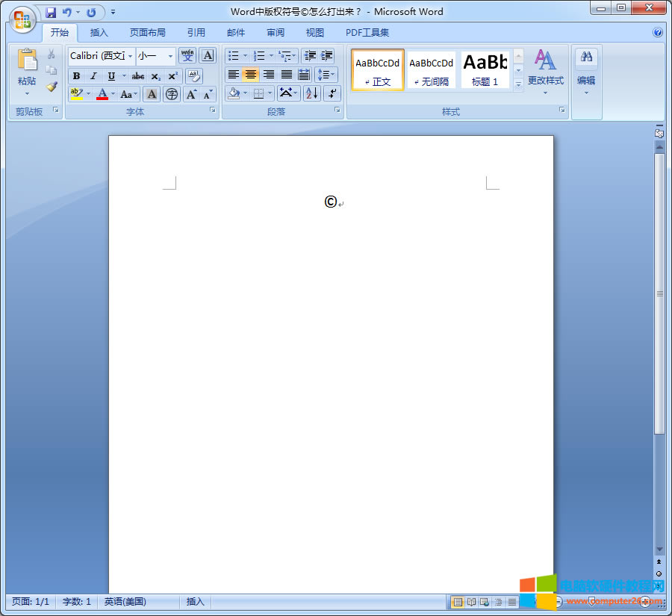Screen dimensions: 672x616
Task: Select the Format Painter brush
Action: (52, 87)
